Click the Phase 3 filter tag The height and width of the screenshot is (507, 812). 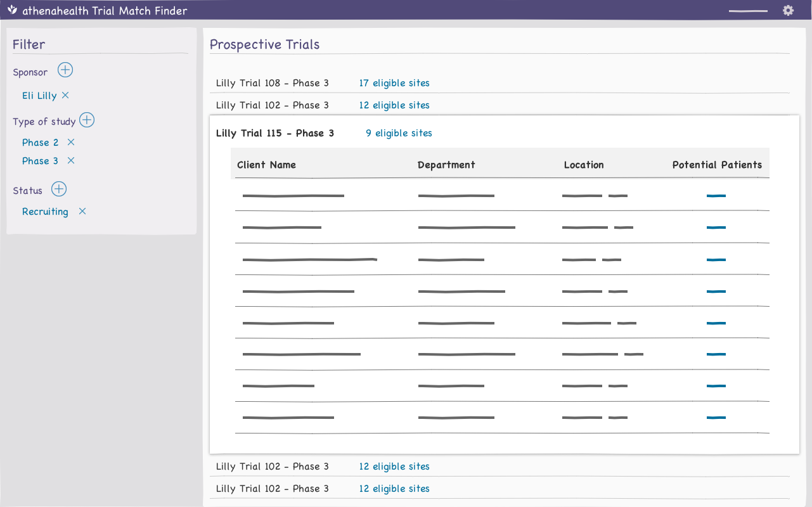pyautogui.click(x=40, y=161)
